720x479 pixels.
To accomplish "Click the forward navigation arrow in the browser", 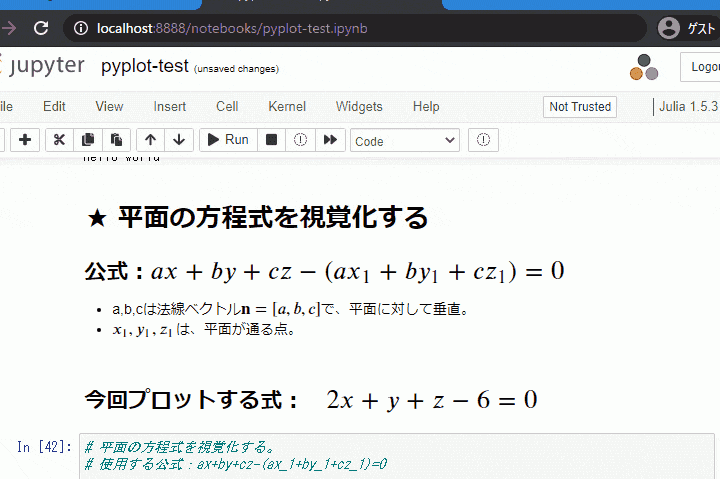I will pos(8,28).
